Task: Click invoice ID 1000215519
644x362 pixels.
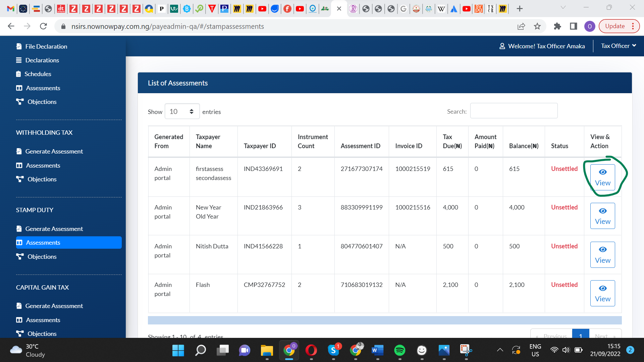Action: 413,169
